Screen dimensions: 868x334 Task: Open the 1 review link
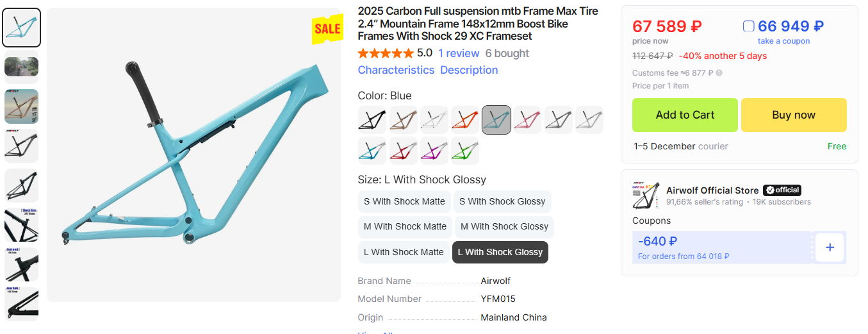[x=459, y=53]
